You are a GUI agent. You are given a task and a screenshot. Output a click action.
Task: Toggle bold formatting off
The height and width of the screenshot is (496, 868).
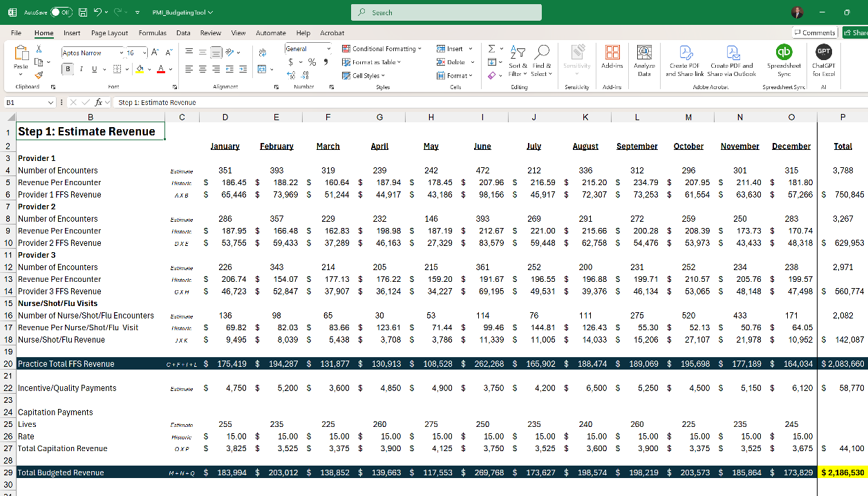[67, 68]
